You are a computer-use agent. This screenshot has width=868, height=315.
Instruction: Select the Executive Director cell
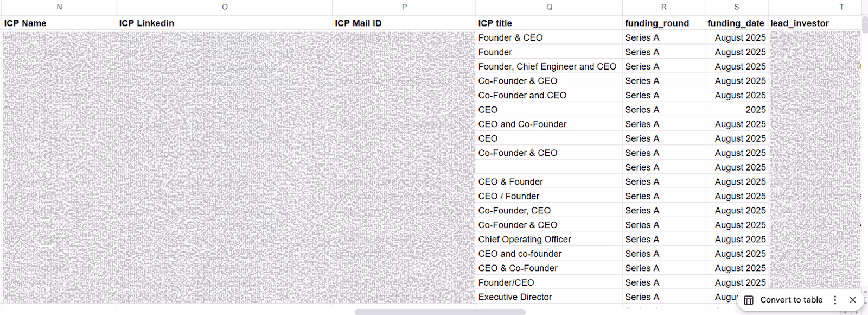pos(515,297)
